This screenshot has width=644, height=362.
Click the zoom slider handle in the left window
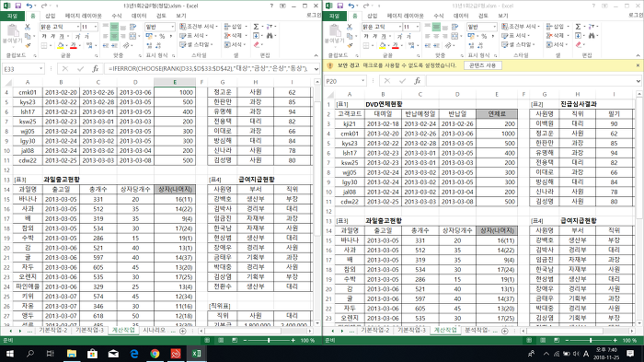(269, 340)
